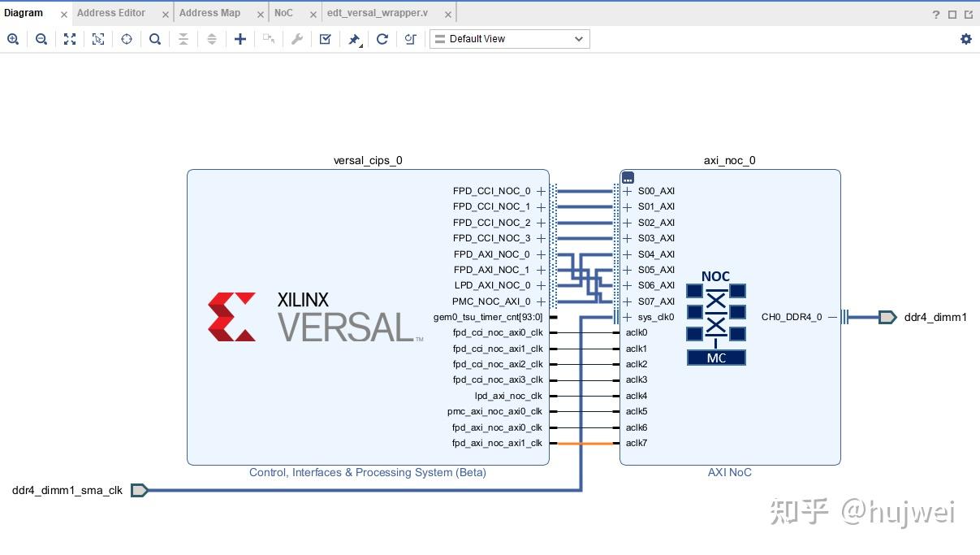Click the properties ellipsis badge on axi_noc_0

tap(627, 177)
